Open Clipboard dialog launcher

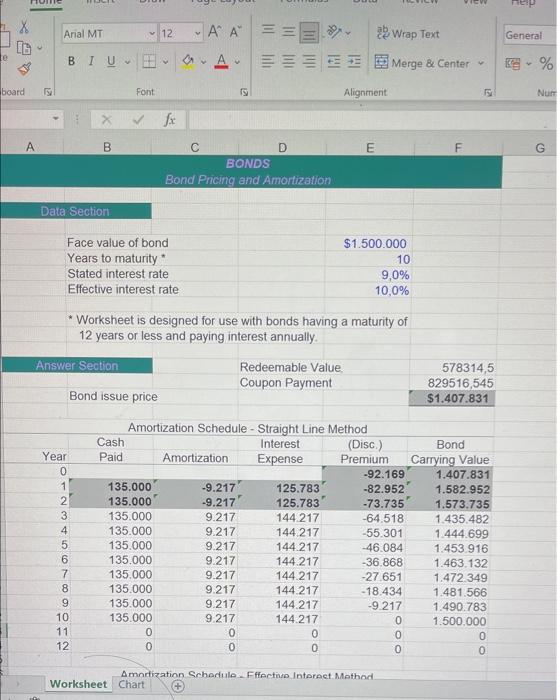[47, 92]
